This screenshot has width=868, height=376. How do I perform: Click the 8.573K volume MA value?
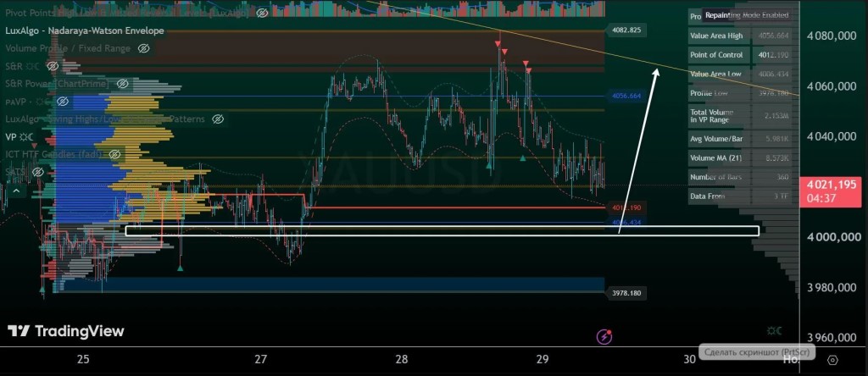pyautogui.click(x=776, y=158)
